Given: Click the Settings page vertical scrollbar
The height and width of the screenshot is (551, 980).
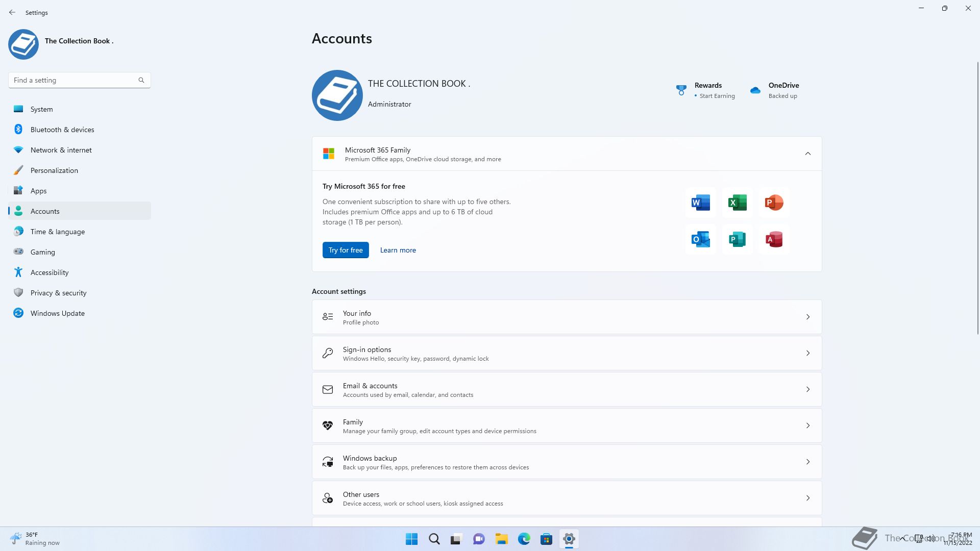Looking at the screenshot, I should point(977,198).
